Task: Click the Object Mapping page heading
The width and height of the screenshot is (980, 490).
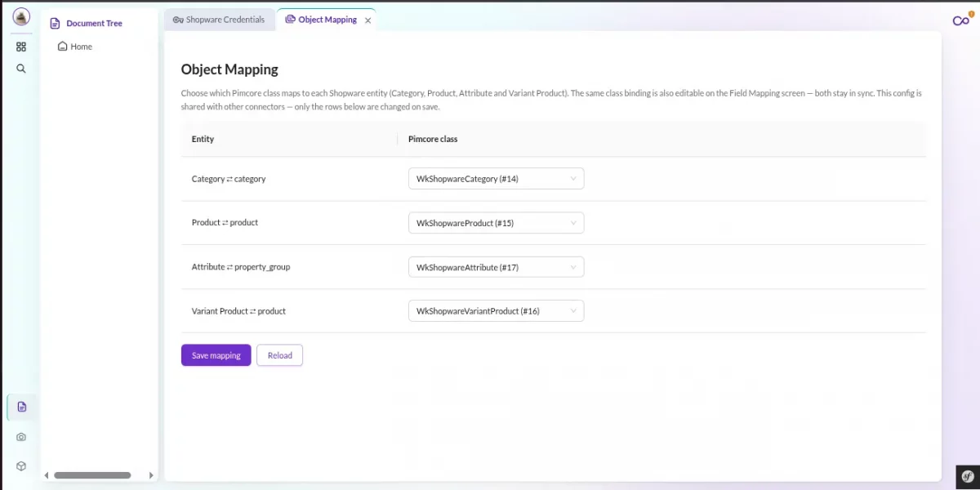Action: point(229,69)
